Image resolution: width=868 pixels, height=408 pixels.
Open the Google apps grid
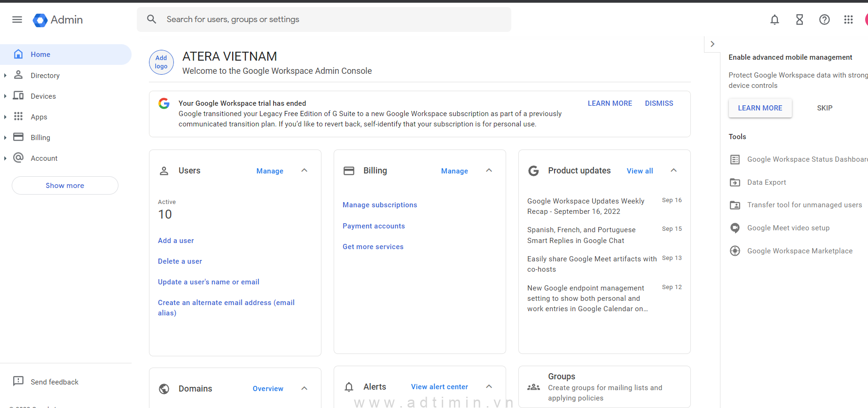[848, 20]
